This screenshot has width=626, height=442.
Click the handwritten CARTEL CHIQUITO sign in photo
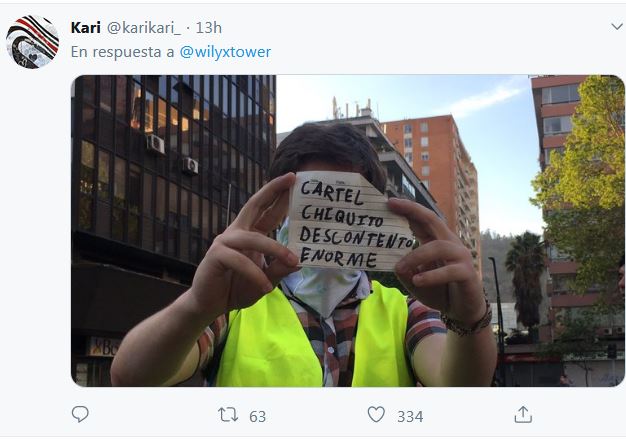pyautogui.click(x=351, y=221)
